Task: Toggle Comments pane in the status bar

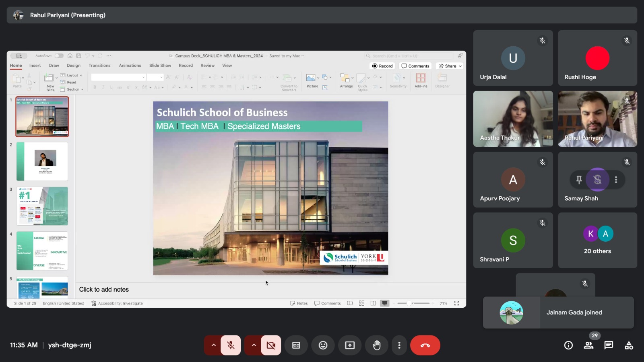Action: 327,303
